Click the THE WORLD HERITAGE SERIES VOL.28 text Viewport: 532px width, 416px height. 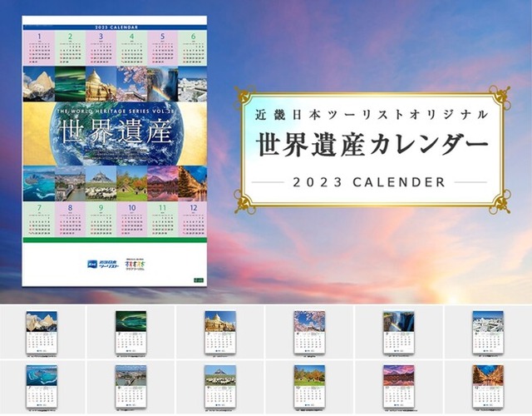(x=116, y=111)
